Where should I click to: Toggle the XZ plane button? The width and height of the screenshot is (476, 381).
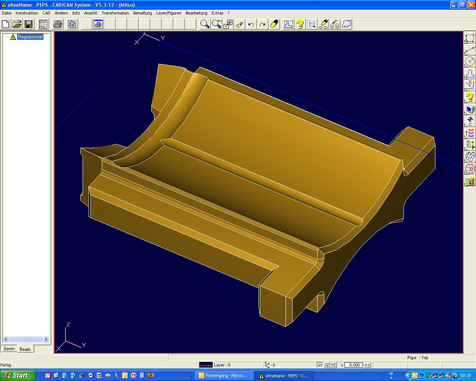coord(327,365)
